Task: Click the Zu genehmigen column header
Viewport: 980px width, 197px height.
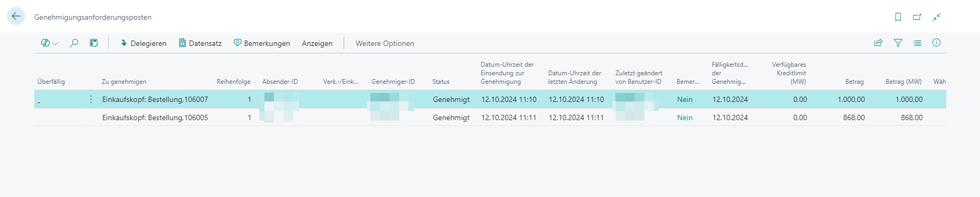Action: point(124,82)
